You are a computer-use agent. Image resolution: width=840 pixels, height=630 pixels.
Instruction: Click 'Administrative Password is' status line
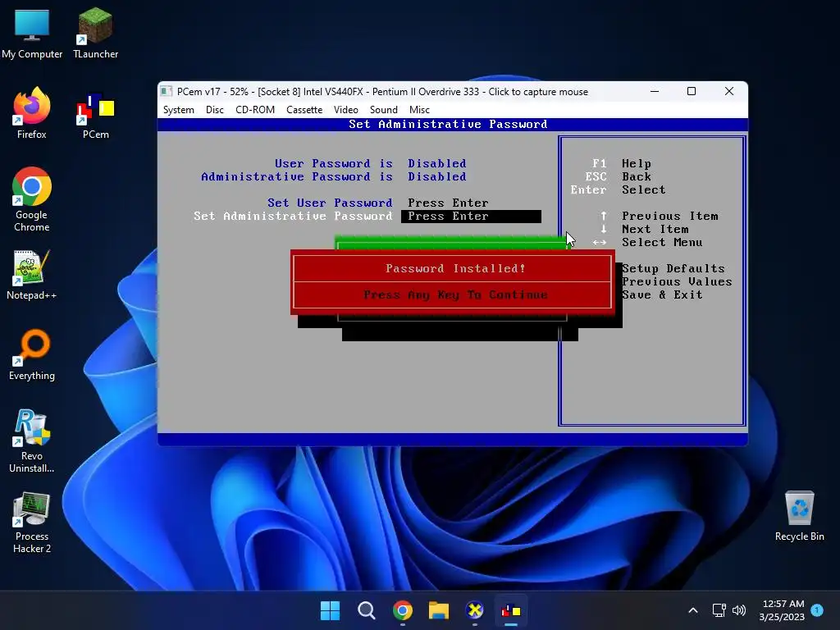click(x=333, y=177)
